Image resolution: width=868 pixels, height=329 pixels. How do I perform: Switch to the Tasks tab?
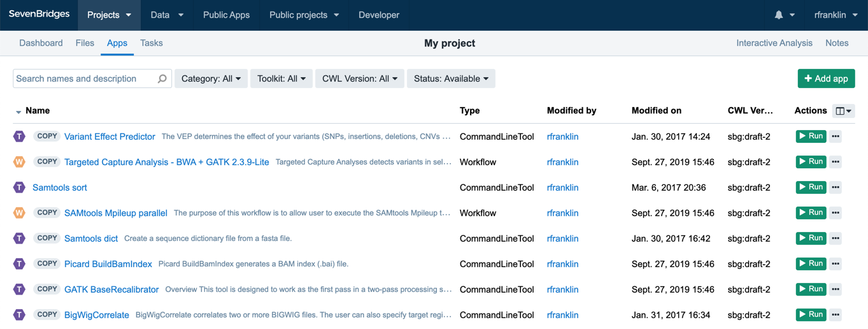click(x=152, y=43)
